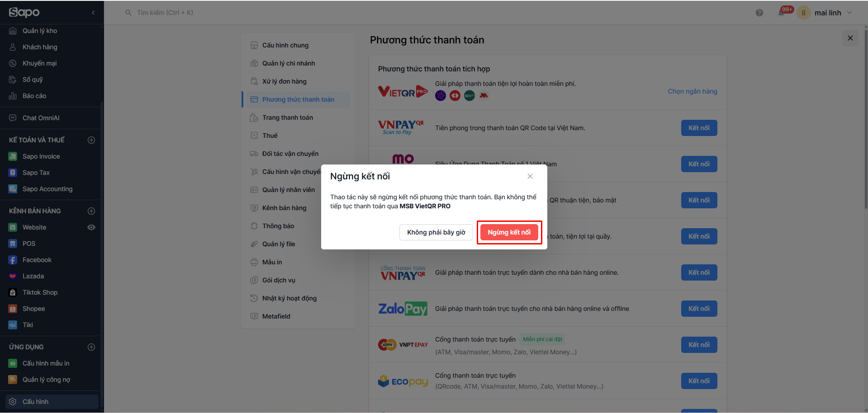
Task: Open Quản lý chi nhánh settings item
Action: (289, 63)
